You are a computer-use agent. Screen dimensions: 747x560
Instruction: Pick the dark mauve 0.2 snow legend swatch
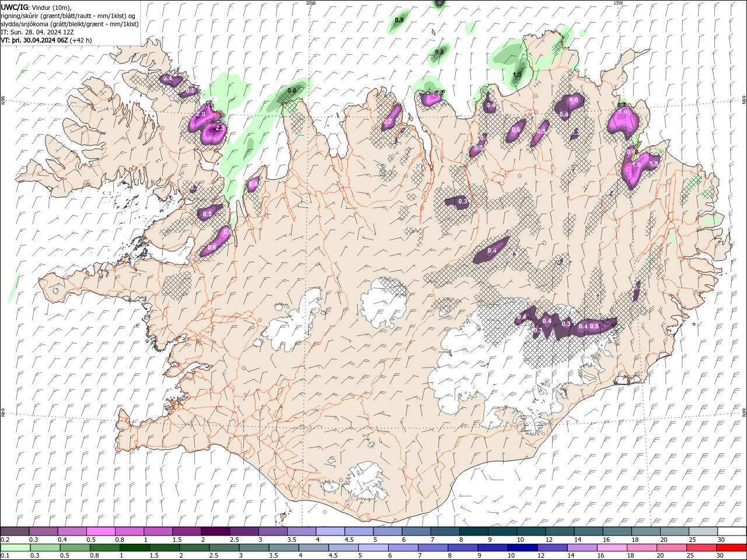[15, 531]
